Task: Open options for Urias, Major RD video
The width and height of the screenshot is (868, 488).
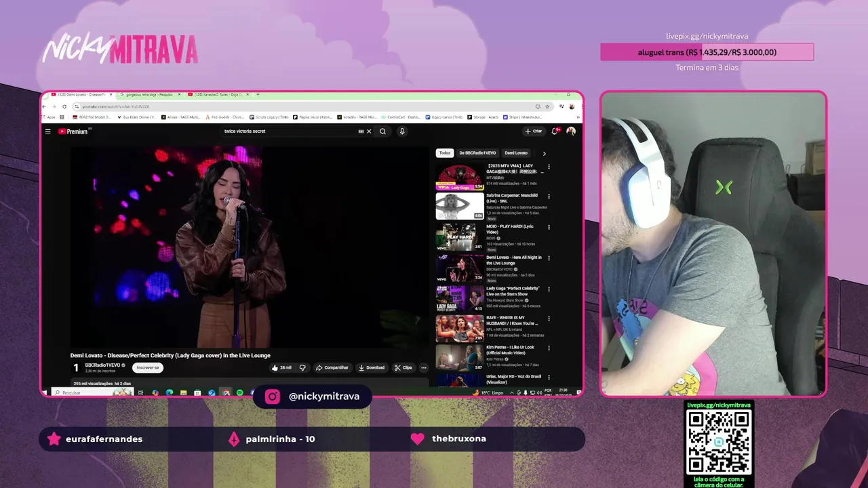Action: pos(549,377)
